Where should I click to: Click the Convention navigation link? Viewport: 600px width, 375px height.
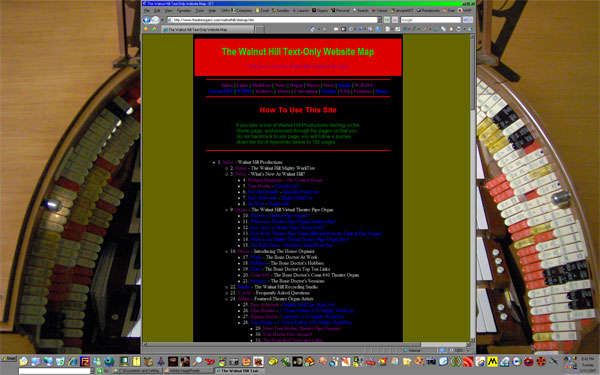pyautogui.click(x=306, y=91)
